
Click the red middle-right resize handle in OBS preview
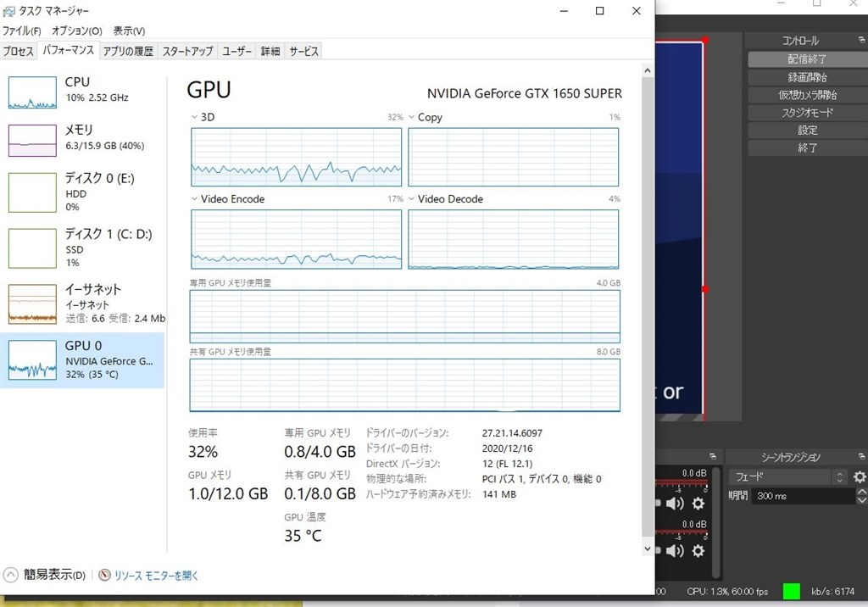pos(705,289)
